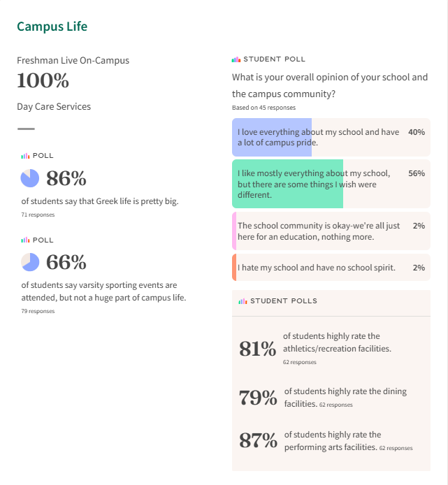Click the '79 responses' text under varsity sports
Image resolution: width=448 pixels, height=485 pixels.
click(x=38, y=311)
